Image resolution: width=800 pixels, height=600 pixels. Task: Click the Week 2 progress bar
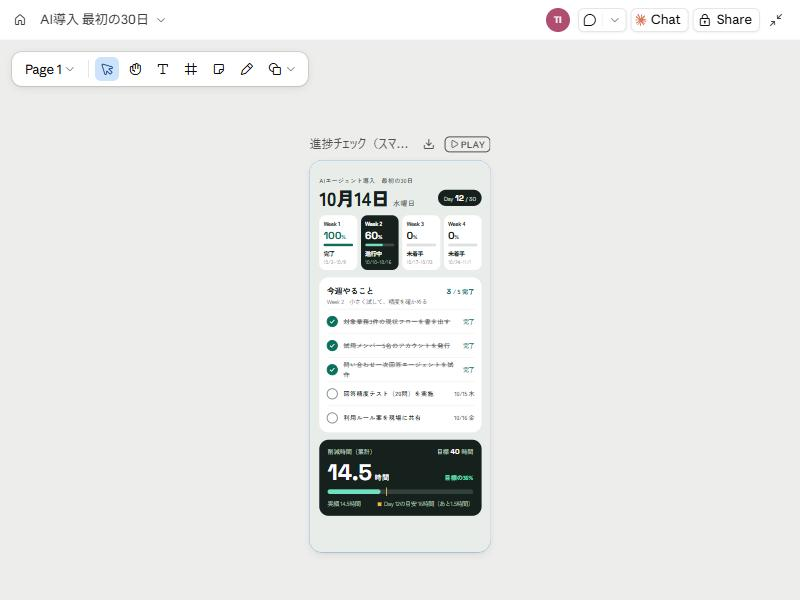(x=380, y=245)
